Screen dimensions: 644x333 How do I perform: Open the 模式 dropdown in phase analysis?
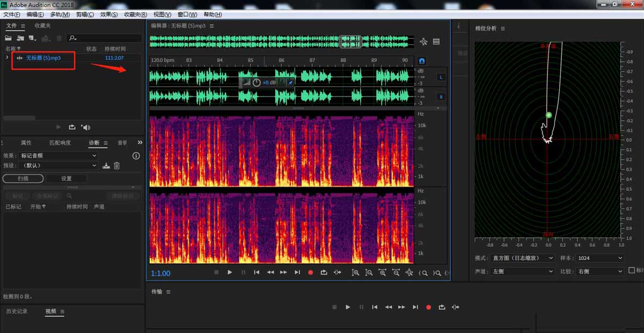click(521, 258)
